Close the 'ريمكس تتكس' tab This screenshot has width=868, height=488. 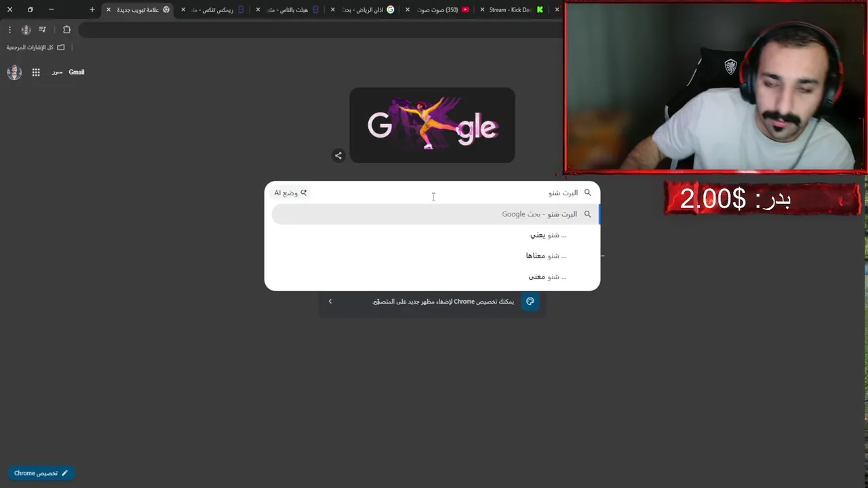pos(183,9)
